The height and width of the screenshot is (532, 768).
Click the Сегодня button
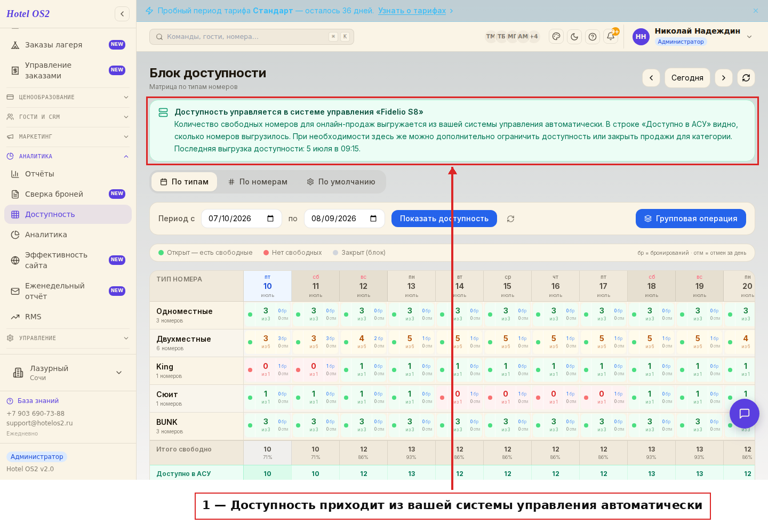click(687, 78)
